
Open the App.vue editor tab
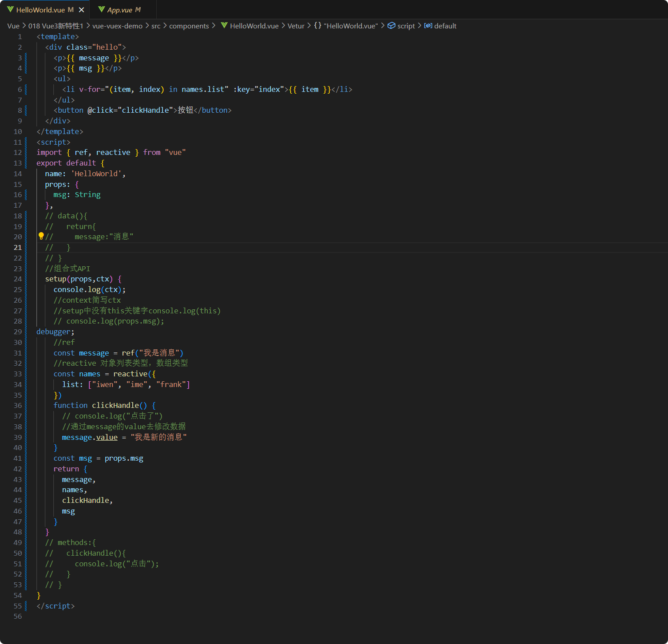pos(123,10)
